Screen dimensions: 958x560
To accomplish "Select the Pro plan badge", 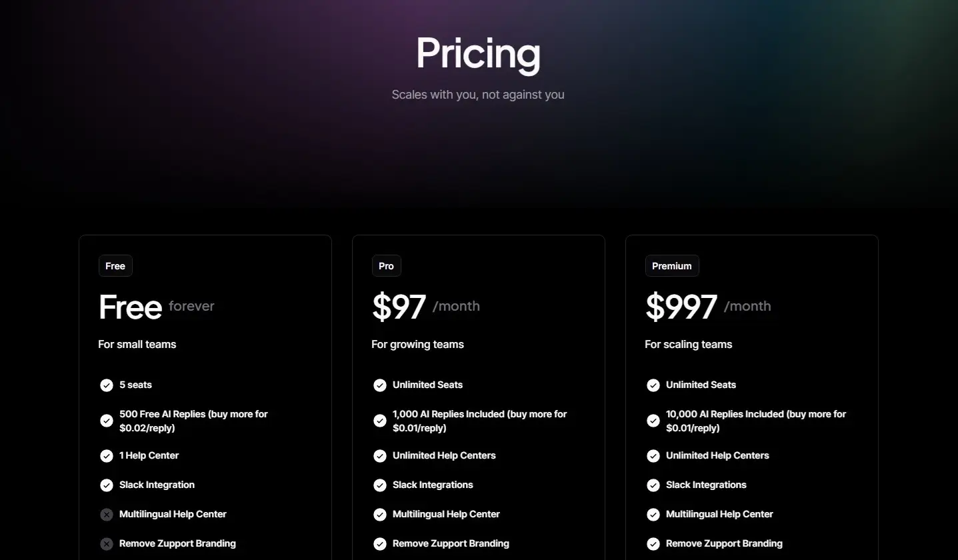I will 386,266.
